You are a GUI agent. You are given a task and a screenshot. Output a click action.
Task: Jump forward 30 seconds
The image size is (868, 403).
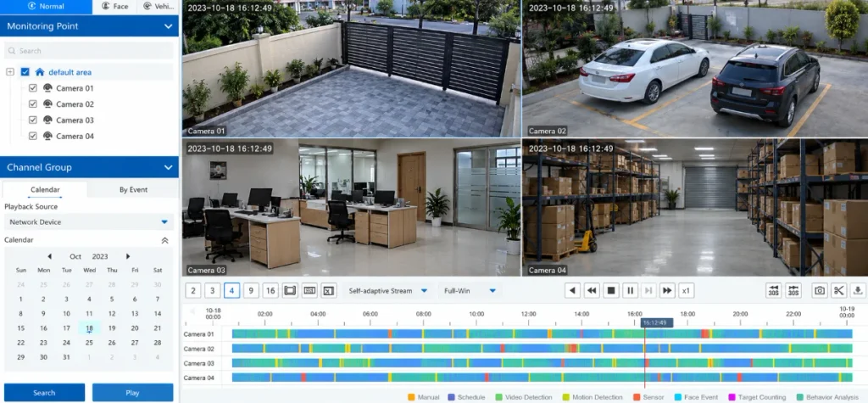point(793,290)
